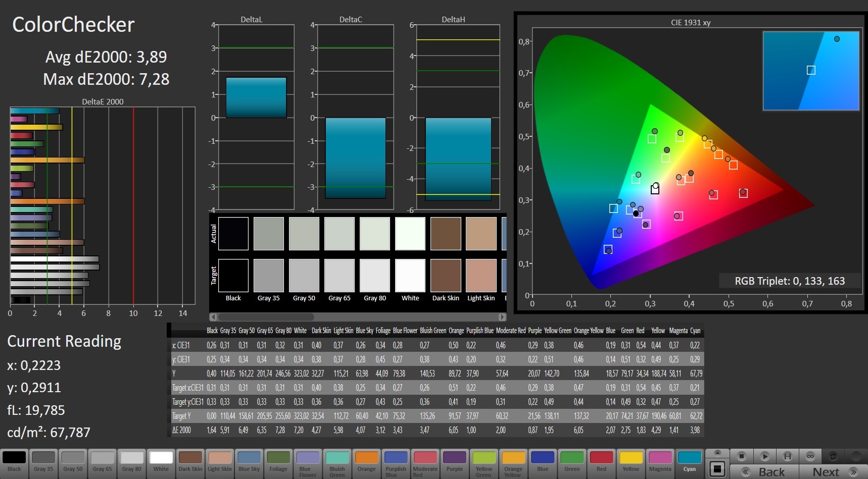This screenshot has height=479, width=868.
Task: Select the Bluish Green patch button
Action: pos(337,463)
